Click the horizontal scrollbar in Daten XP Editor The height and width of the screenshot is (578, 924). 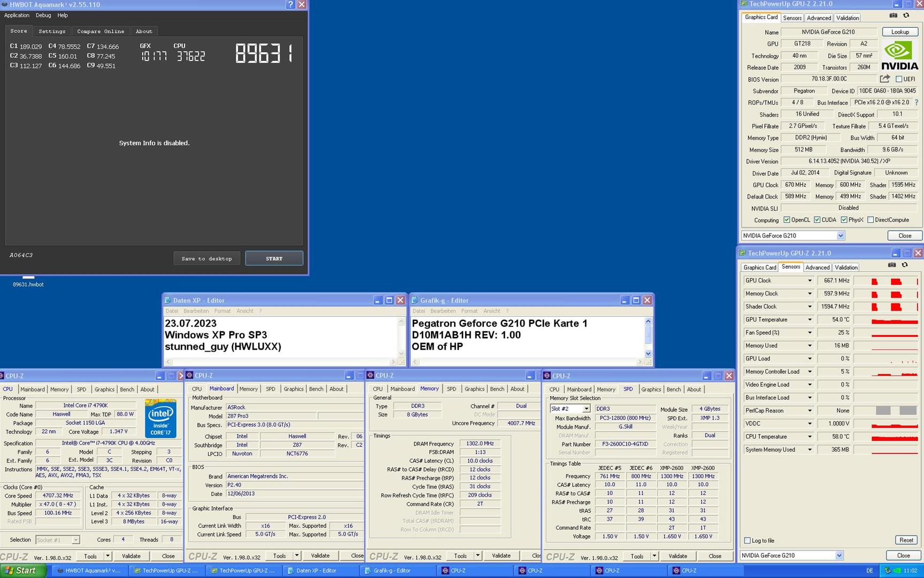click(281, 362)
